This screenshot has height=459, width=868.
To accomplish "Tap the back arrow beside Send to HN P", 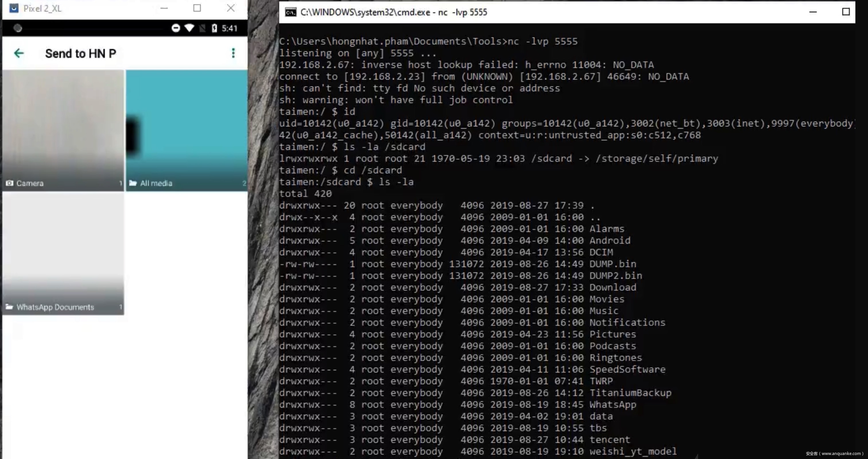I will click(19, 53).
